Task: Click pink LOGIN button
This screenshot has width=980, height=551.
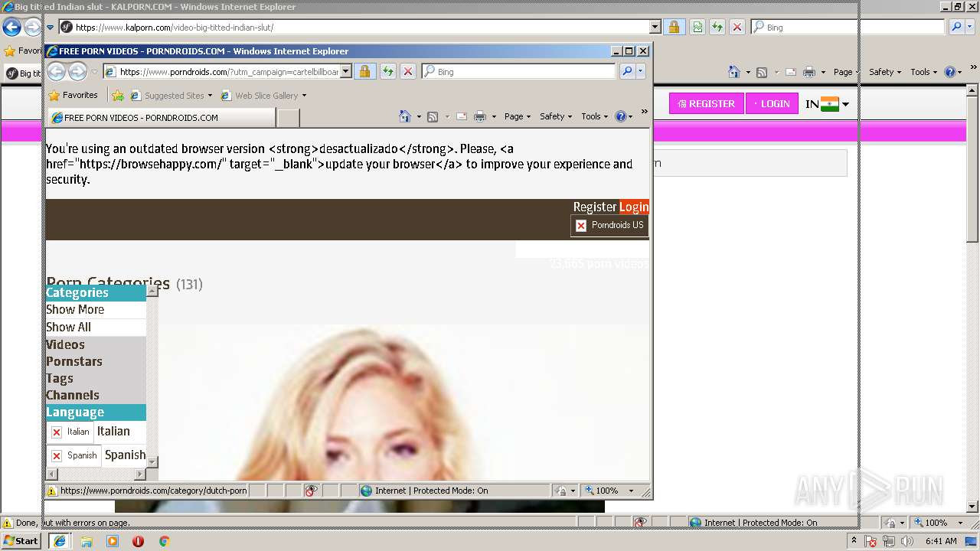Action: (772, 103)
